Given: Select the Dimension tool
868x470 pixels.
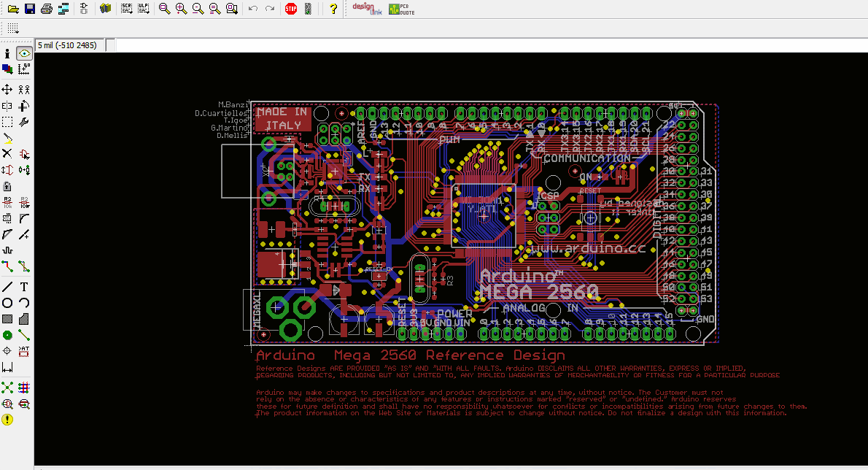Looking at the screenshot, I should [7, 368].
